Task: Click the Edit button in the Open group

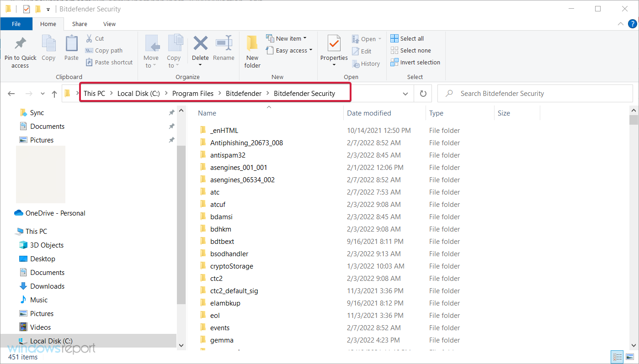Action: click(362, 51)
